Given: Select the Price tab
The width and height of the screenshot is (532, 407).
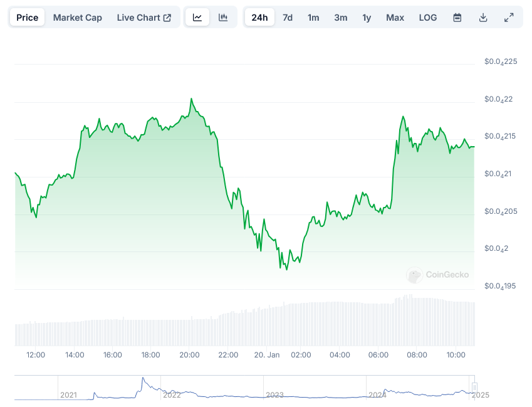Looking at the screenshot, I should point(28,18).
